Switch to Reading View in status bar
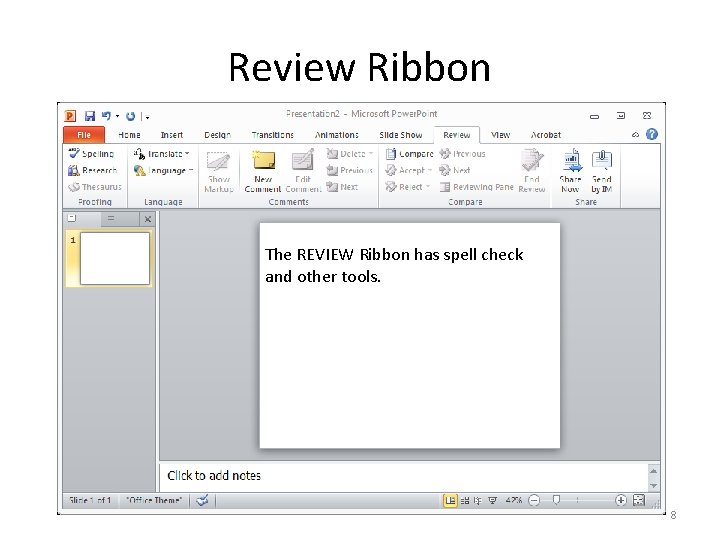720x540 pixels. [478, 501]
